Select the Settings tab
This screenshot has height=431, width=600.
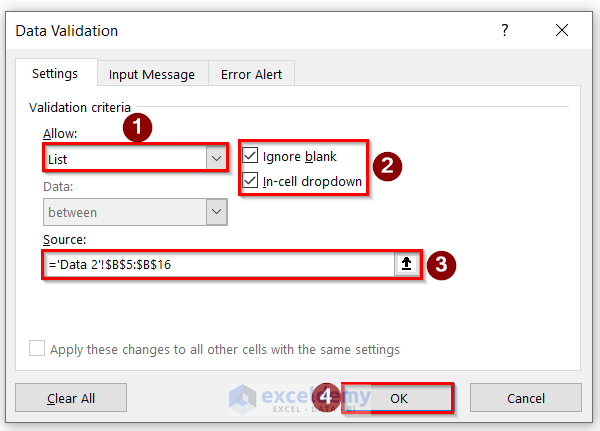pos(55,74)
